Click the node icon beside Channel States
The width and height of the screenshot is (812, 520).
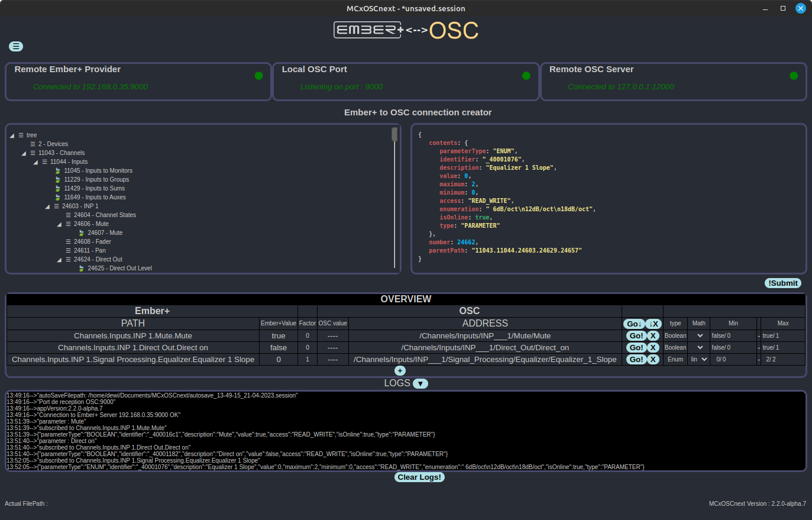(69, 215)
